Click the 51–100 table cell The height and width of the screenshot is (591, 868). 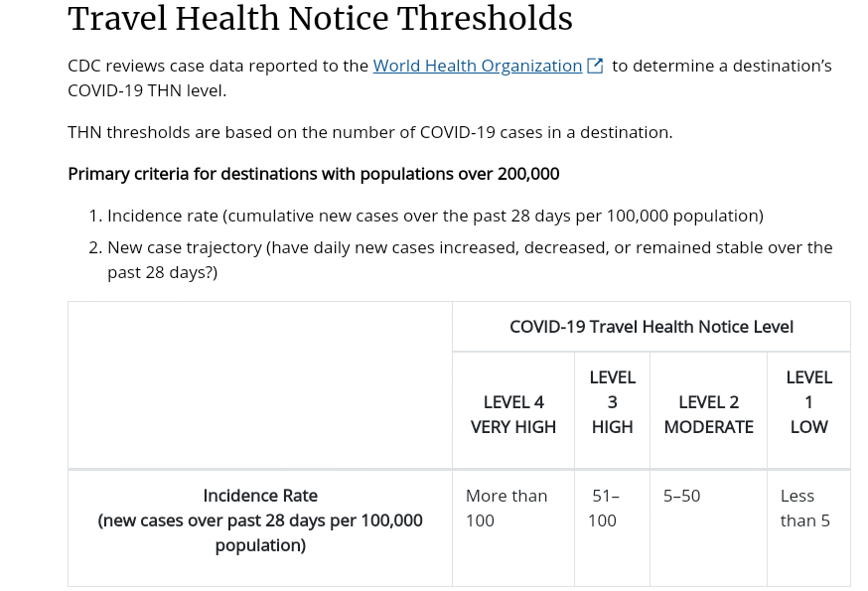[605, 508]
